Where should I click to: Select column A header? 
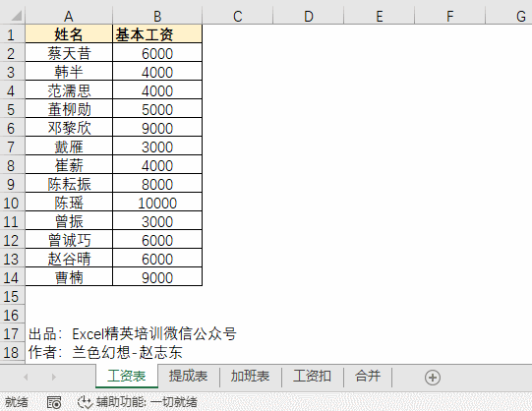(x=69, y=16)
